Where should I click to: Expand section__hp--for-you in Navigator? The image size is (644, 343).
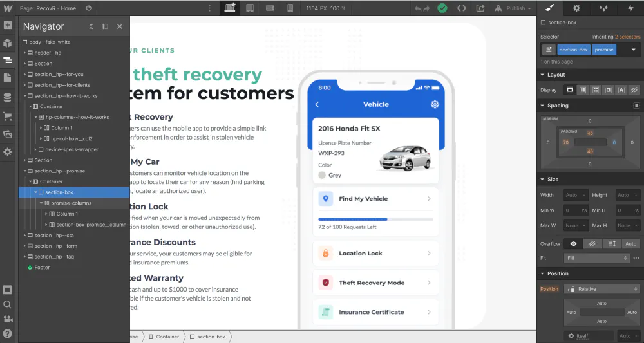[x=24, y=74]
